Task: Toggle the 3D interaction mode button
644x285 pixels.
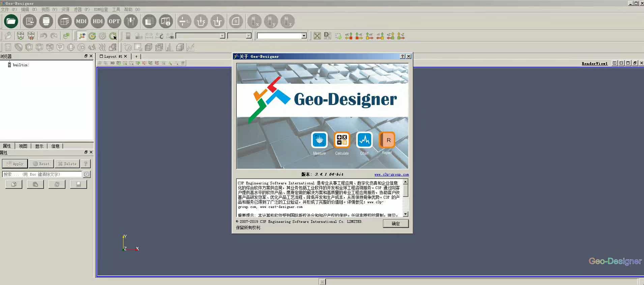Action: pos(112,63)
